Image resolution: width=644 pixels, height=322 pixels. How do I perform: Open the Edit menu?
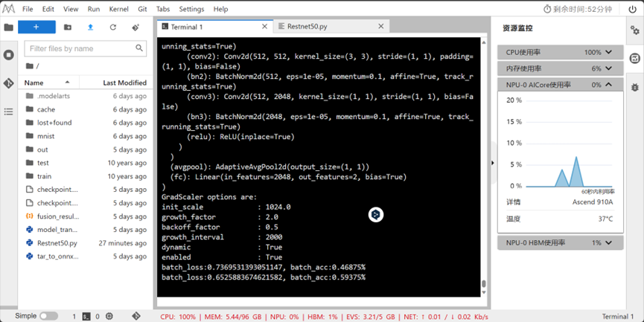coord(48,9)
